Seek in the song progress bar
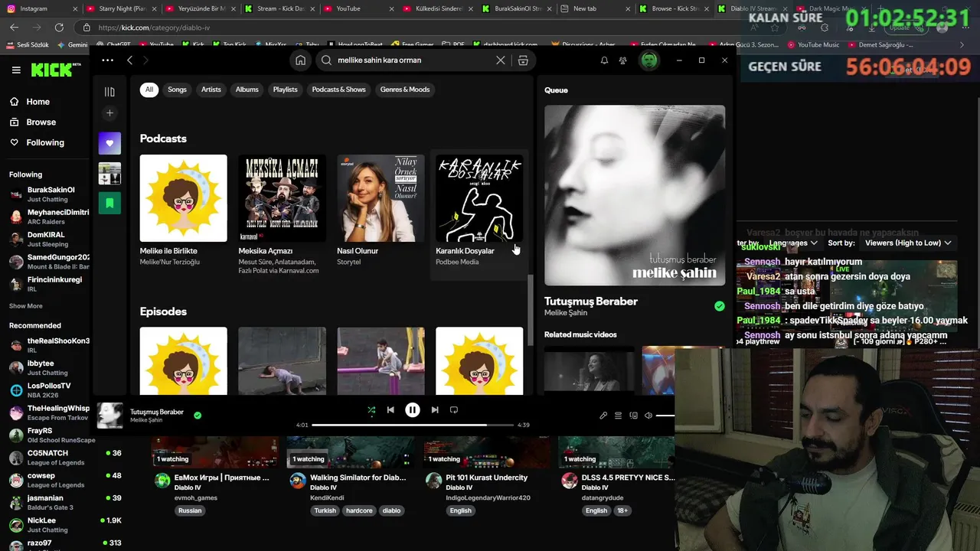The height and width of the screenshot is (551, 980). click(x=411, y=425)
